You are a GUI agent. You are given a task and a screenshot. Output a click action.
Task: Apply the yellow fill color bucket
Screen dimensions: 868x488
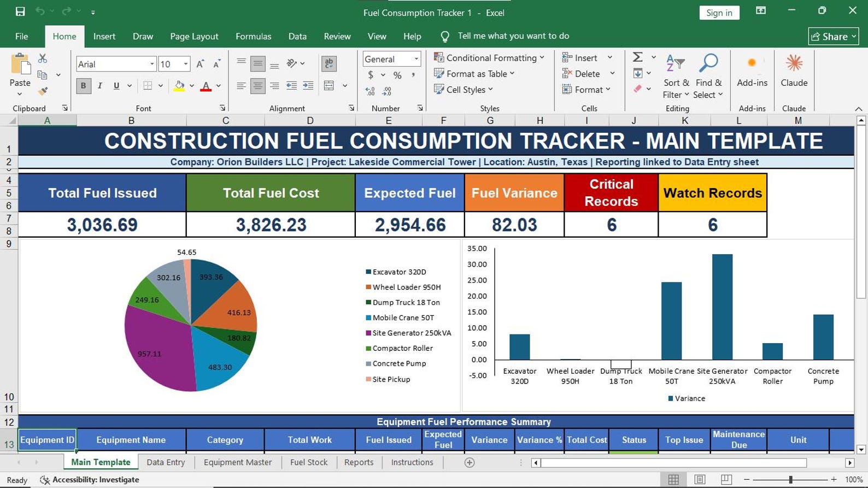(x=179, y=86)
